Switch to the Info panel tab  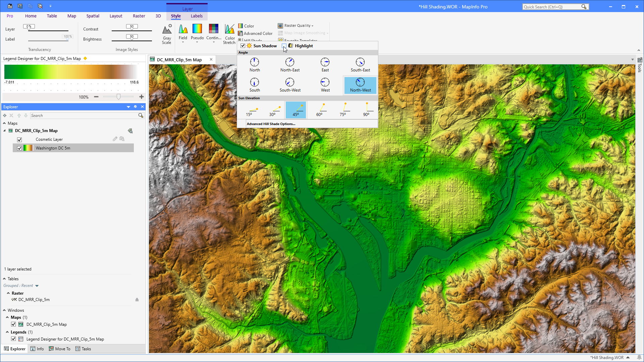(x=37, y=349)
